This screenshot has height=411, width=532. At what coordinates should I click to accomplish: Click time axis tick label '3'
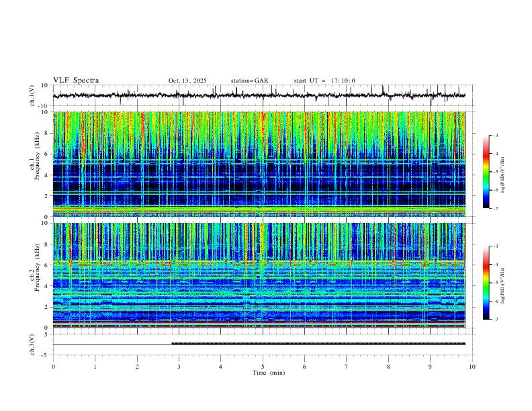[179, 367]
